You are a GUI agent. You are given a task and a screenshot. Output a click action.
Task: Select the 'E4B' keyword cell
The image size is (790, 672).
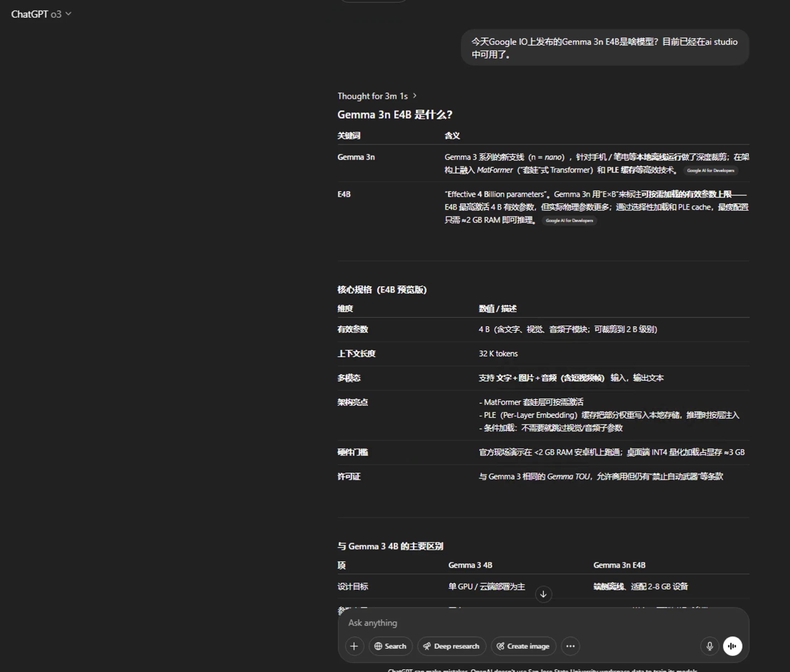pos(343,194)
